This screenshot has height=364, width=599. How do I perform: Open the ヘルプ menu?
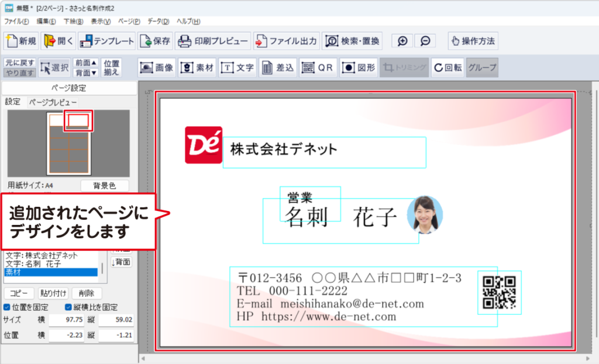coord(188,22)
